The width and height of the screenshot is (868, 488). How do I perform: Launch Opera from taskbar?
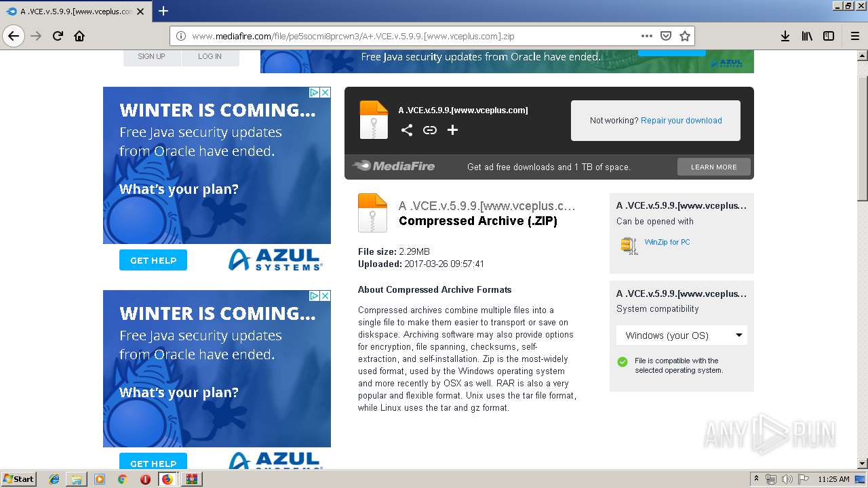[145, 479]
